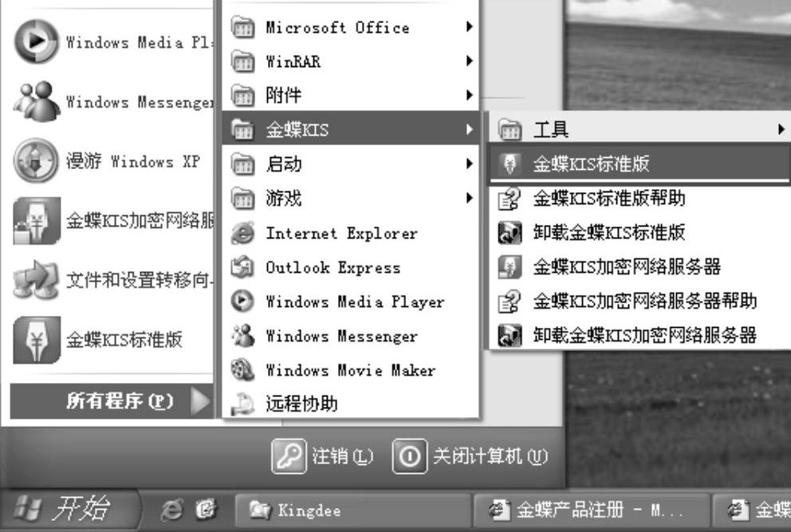Click the 关闭计算机(U) shutdown button
Image resolution: width=791 pixels, height=532 pixels.
[x=470, y=456]
